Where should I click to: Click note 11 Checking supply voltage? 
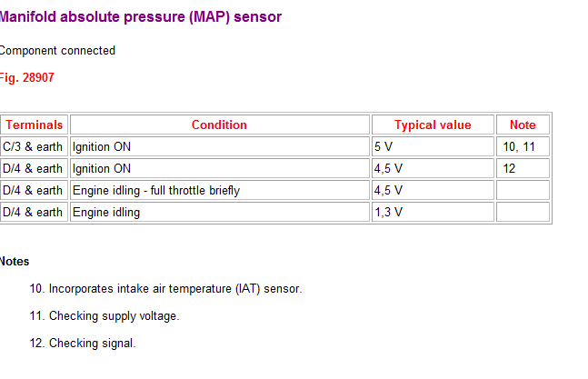pyautogui.click(x=105, y=316)
